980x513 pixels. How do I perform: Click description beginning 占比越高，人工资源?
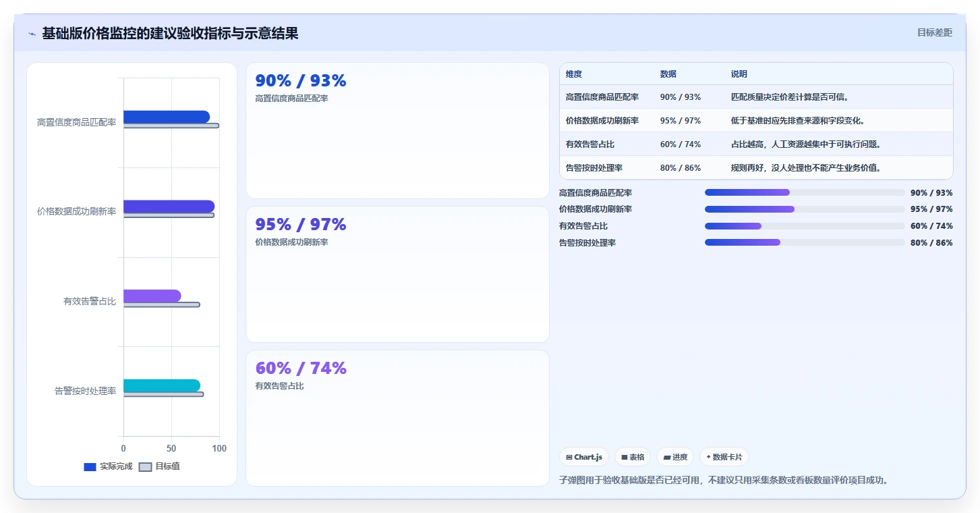(x=806, y=144)
